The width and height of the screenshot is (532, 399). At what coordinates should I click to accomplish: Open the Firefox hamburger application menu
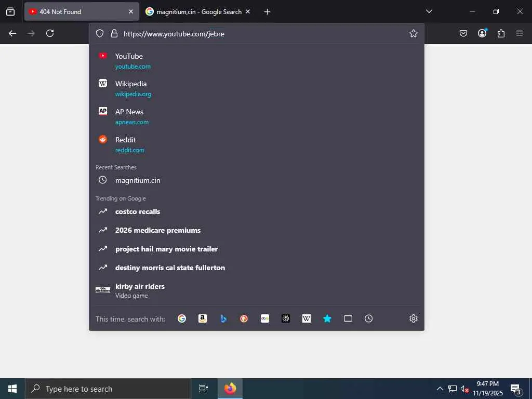pos(520,33)
